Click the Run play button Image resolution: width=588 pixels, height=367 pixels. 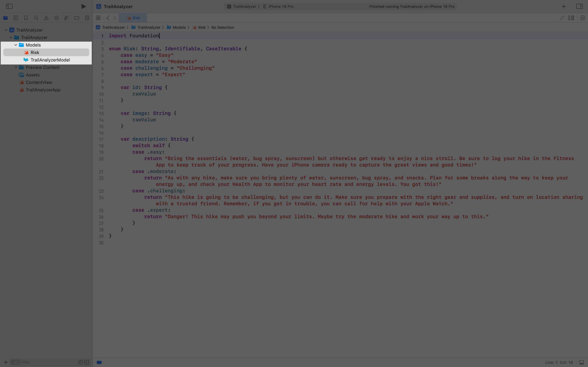tap(83, 6)
